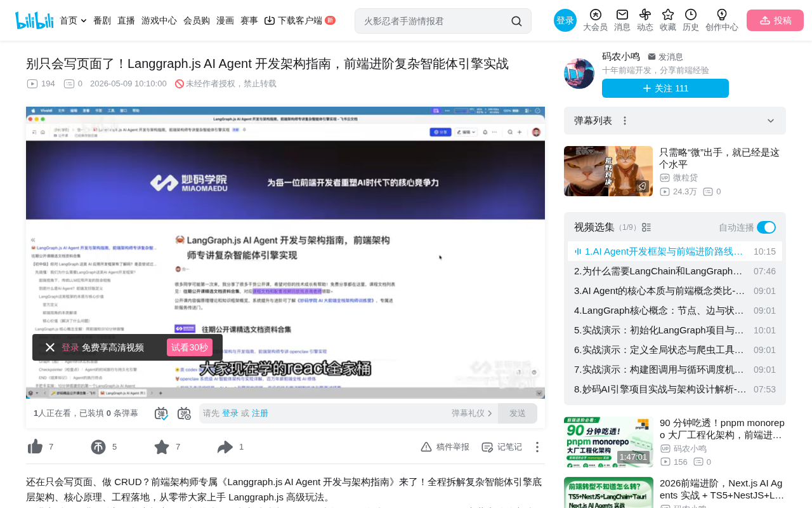
Task: Favorite the video with star icon
Action: point(162,447)
